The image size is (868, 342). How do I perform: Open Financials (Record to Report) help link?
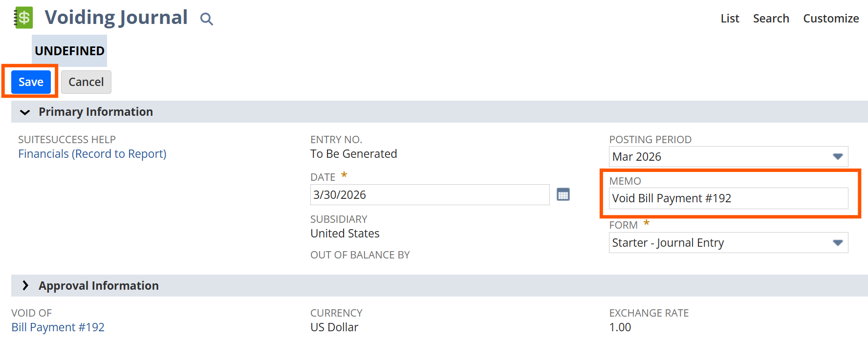coord(92,154)
